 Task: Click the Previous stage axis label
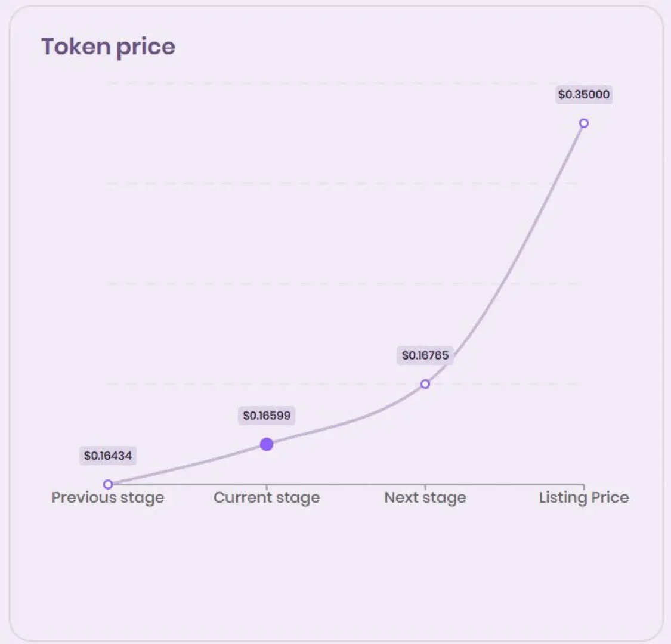tap(108, 498)
